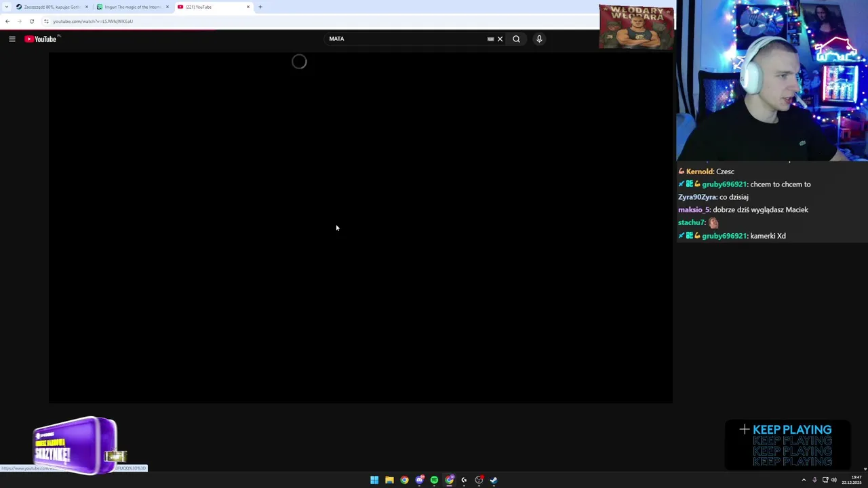
Task: Open a new browser tab with plus
Action: [x=260, y=7]
